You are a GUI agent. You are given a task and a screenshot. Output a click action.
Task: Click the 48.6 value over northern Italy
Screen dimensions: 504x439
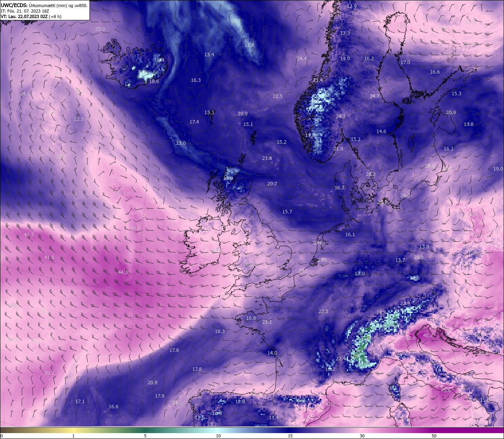coord(411,338)
